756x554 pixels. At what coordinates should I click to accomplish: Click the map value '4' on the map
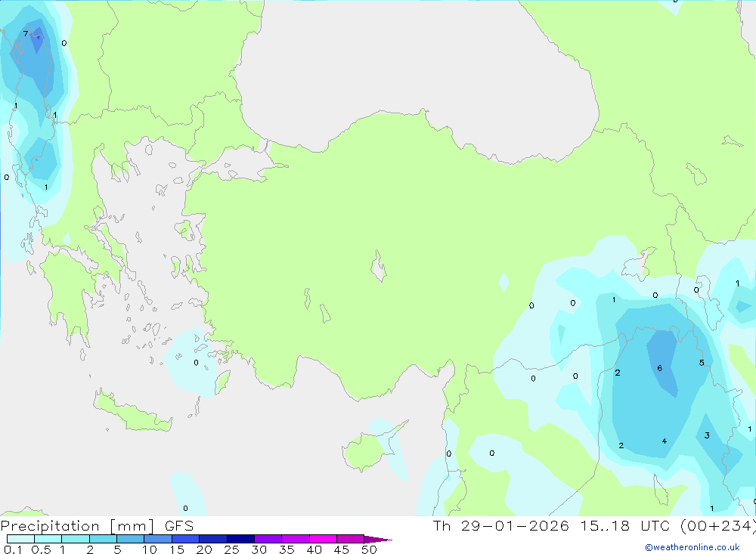pyautogui.click(x=665, y=441)
